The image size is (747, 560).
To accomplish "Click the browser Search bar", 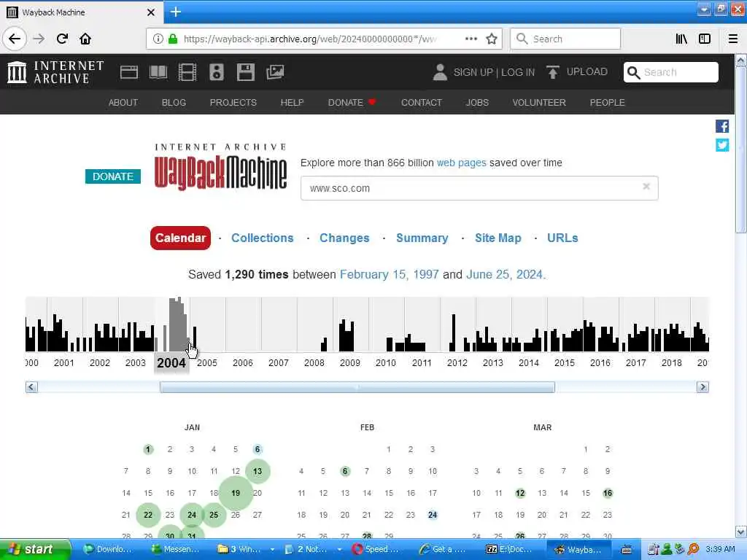I will click(565, 39).
